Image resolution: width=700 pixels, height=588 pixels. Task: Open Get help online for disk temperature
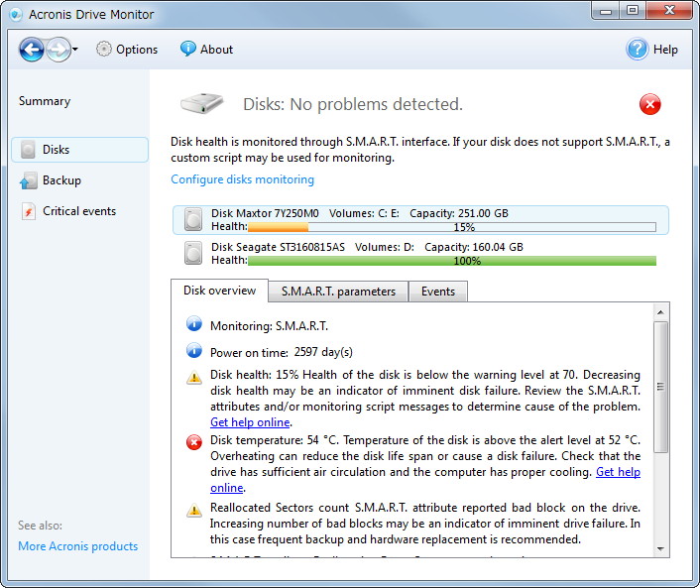pyautogui.click(x=618, y=472)
